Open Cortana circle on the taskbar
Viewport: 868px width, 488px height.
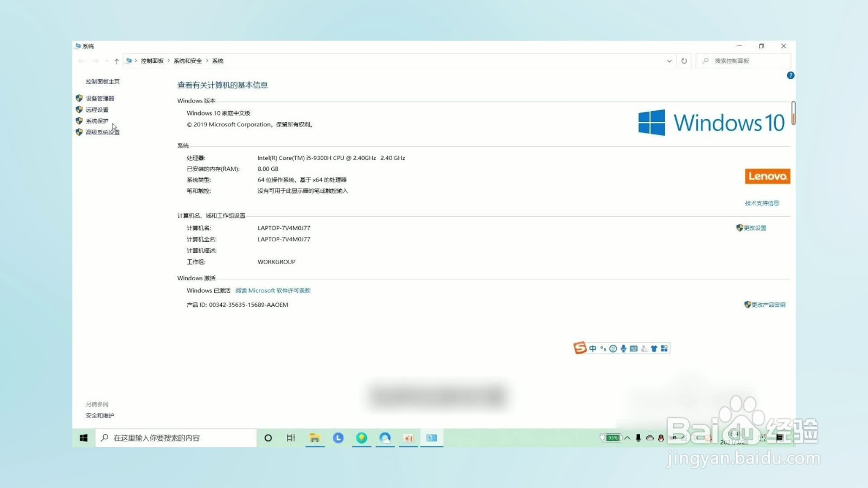coord(268,438)
